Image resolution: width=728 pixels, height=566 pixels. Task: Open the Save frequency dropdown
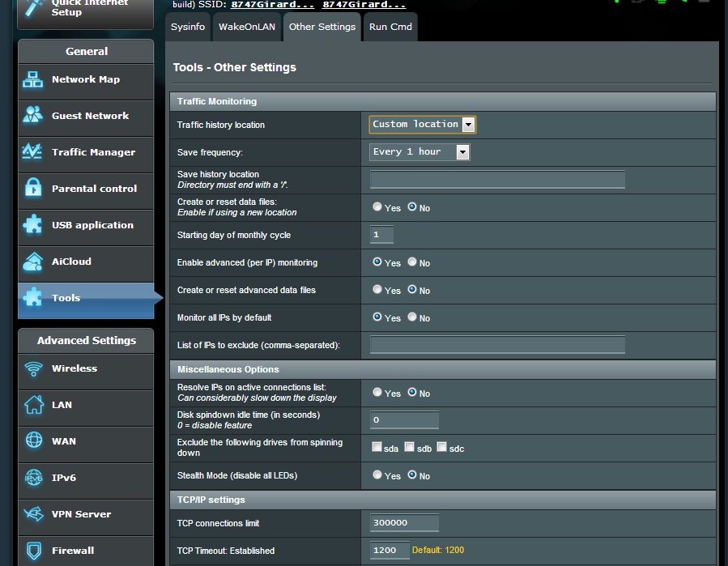[x=419, y=152]
